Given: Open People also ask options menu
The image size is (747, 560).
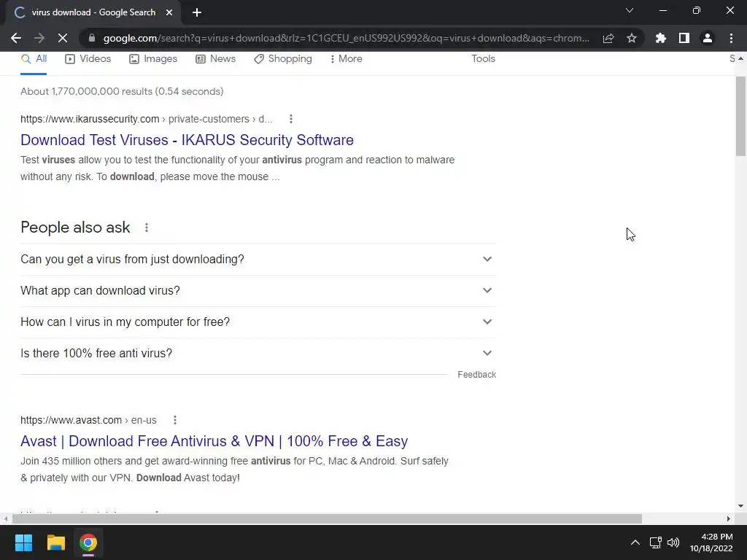Looking at the screenshot, I should tap(146, 227).
